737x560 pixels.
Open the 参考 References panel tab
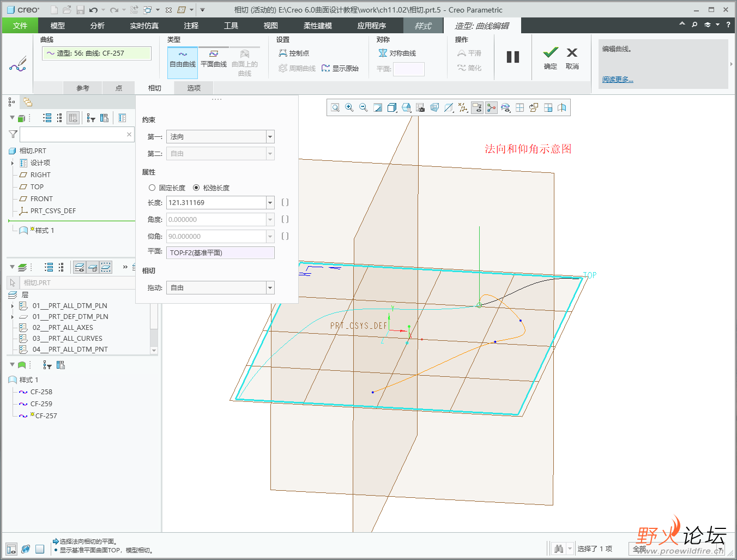83,88
